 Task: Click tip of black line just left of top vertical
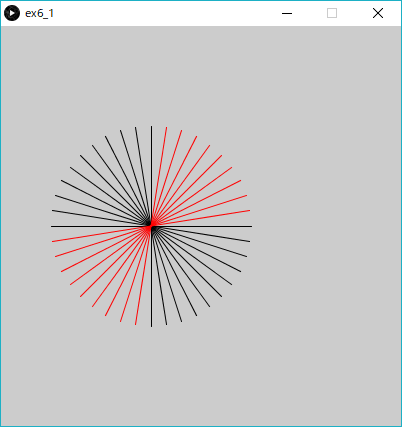point(136,128)
